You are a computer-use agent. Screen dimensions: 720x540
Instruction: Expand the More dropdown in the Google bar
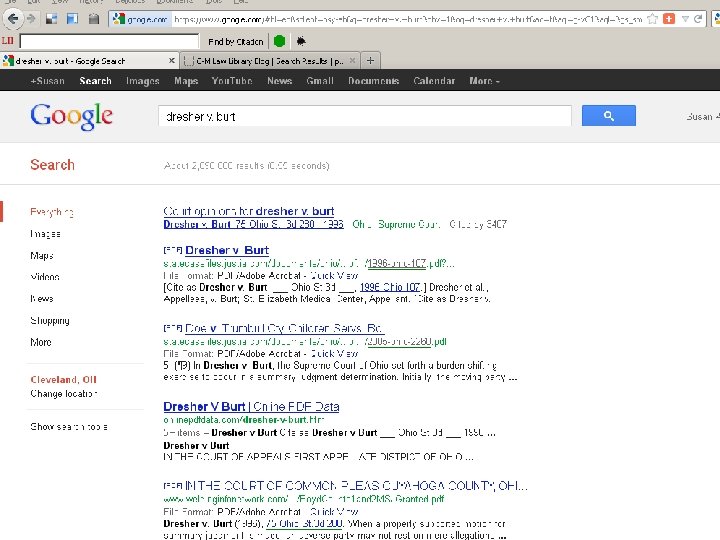pos(484,81)
